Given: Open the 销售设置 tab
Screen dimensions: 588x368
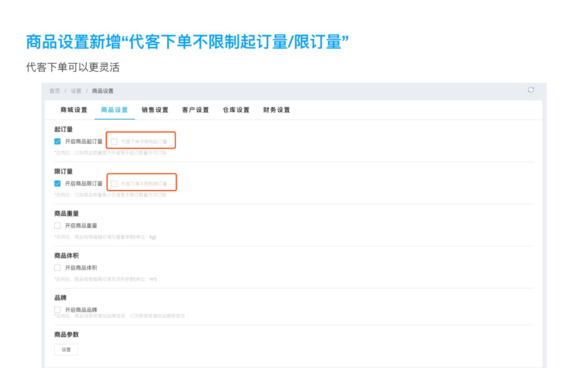Looking at the screenshot, I should [155, 110].
